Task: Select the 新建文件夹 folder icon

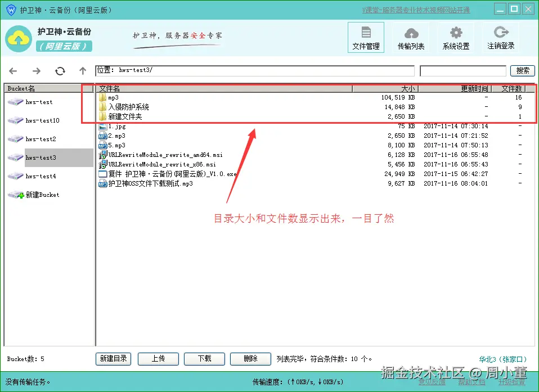Action: click(x=102, y=117)
